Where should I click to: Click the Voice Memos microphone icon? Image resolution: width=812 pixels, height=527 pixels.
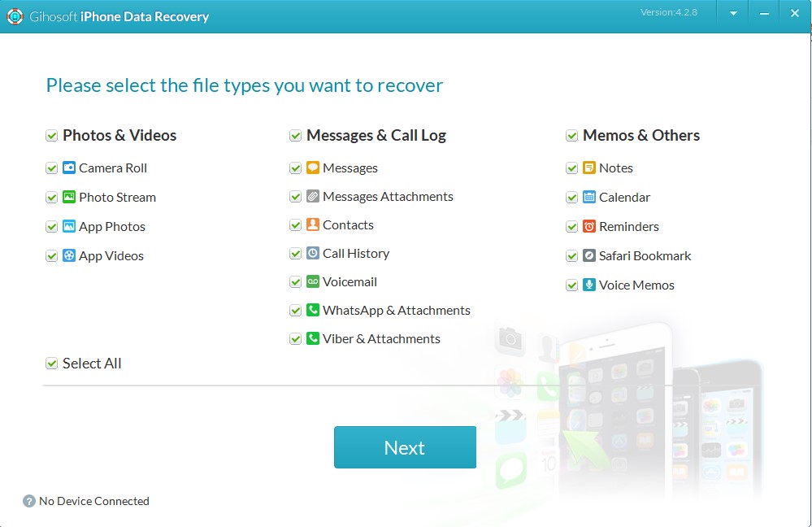click(x=588, y=285)
